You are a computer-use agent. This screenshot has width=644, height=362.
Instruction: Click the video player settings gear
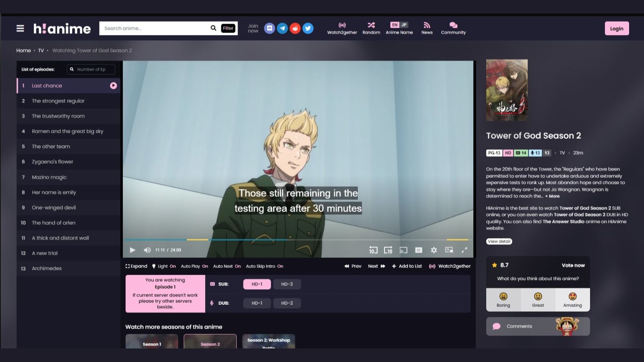[x=433, y=250]
